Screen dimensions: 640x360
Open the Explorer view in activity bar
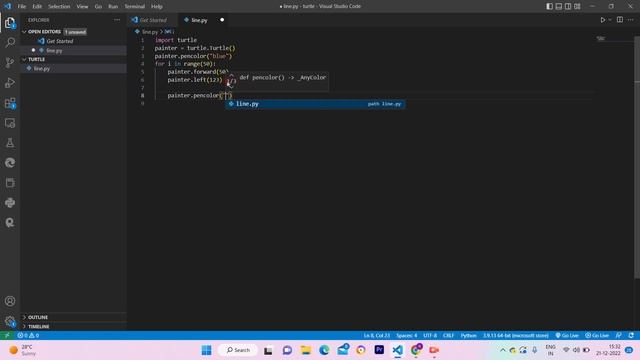point(10,23)
